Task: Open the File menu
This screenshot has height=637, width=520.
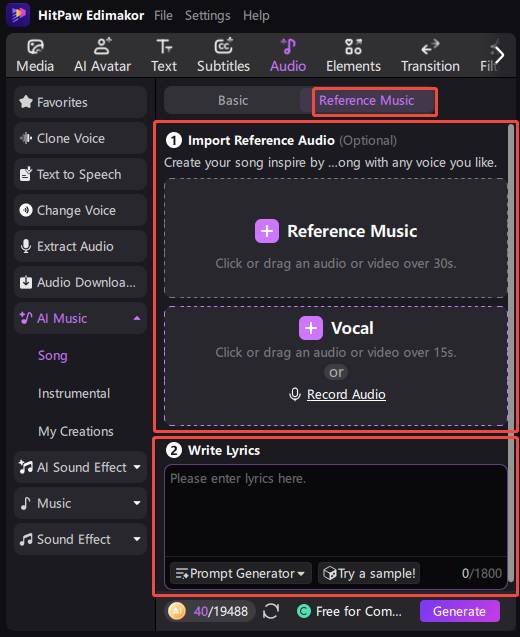Action: point(163,15)
